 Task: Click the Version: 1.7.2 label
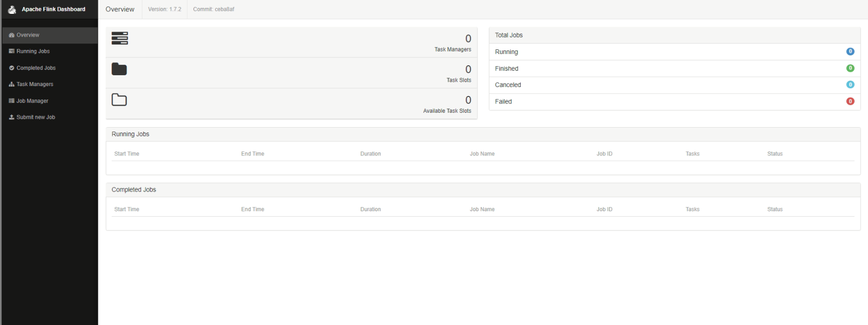point(165,9)
